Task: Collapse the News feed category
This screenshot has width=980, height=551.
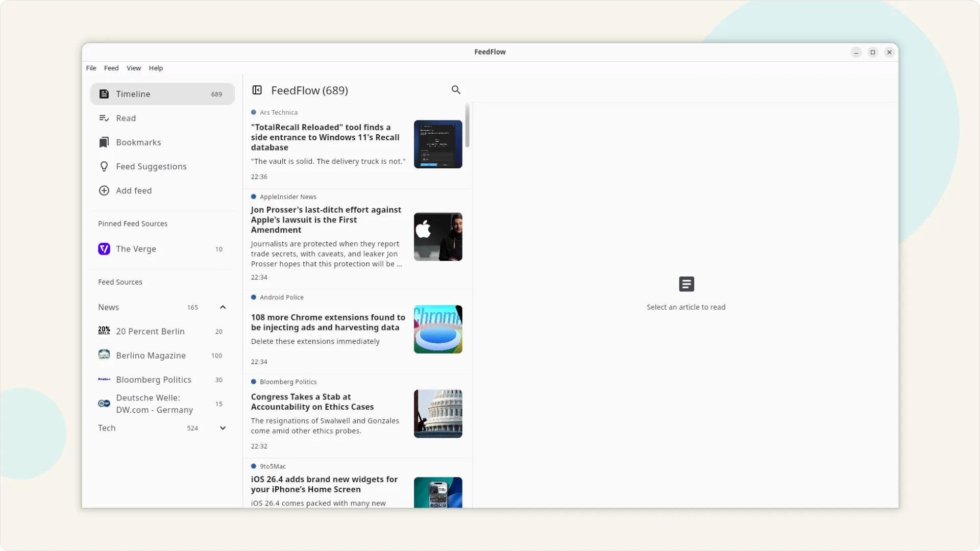Action: (223, 307)
